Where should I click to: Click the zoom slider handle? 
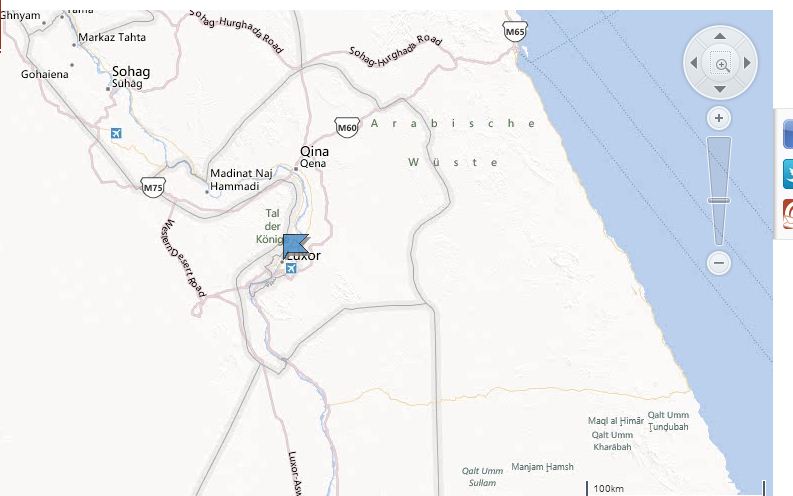click(719, 201)
